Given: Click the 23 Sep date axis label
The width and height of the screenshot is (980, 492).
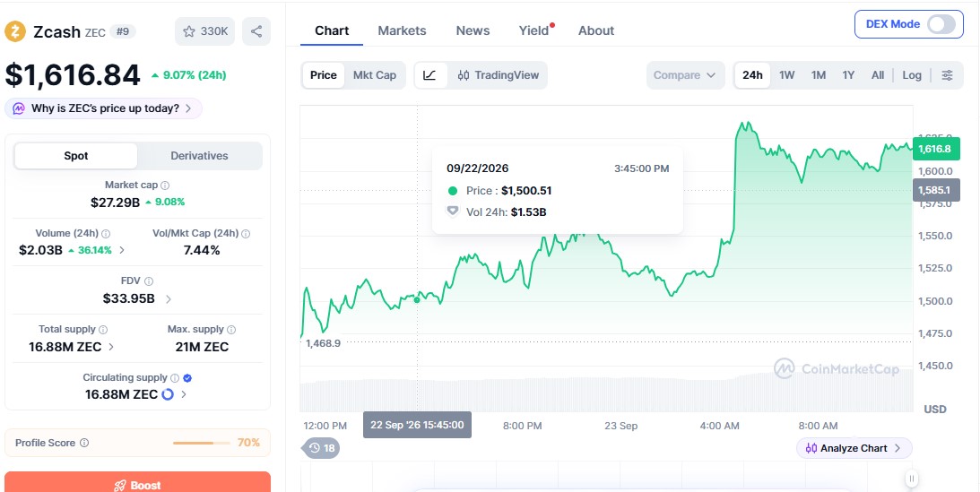Looking at the screenshot, I should pos(620,426).
